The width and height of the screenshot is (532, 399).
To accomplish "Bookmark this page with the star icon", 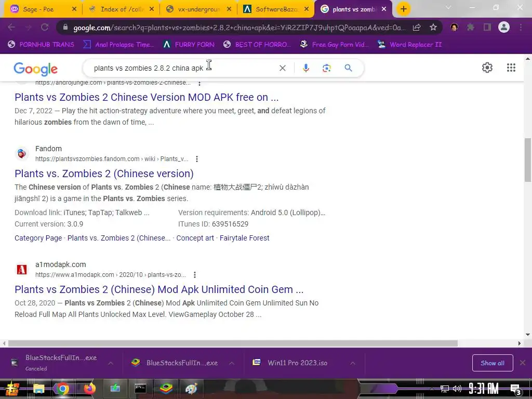I will click(433, 28).
